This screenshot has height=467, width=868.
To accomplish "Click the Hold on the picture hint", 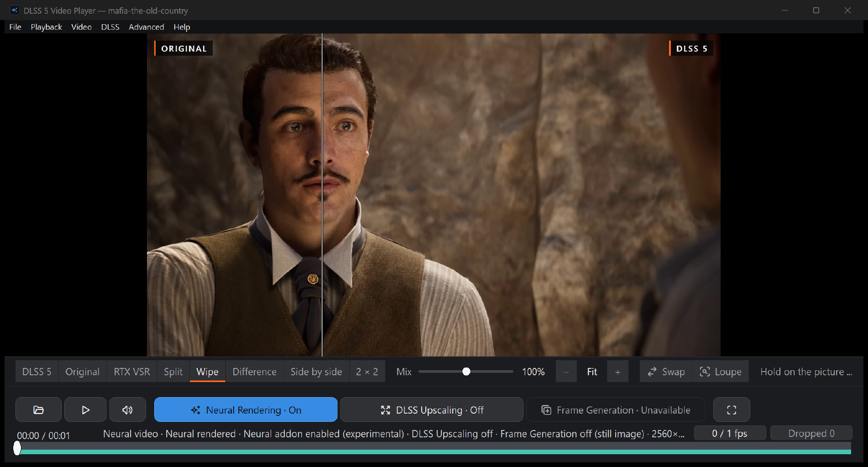I will (806, 372).
